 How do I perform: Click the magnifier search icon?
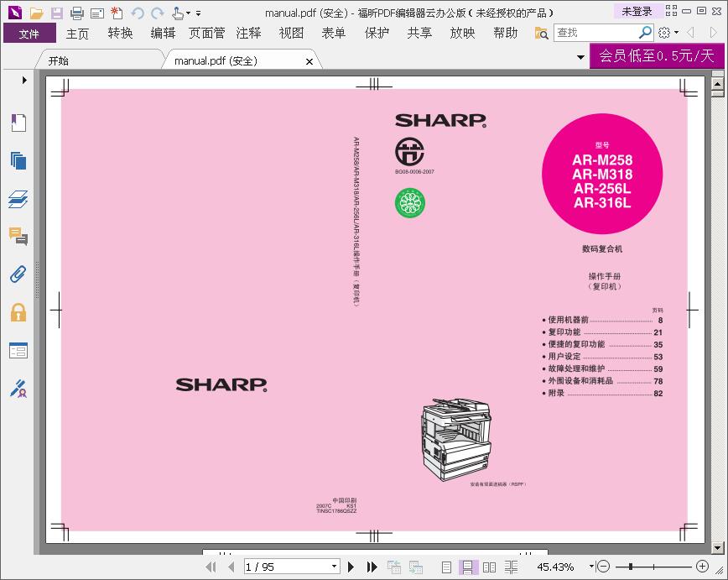click(645, 33)
